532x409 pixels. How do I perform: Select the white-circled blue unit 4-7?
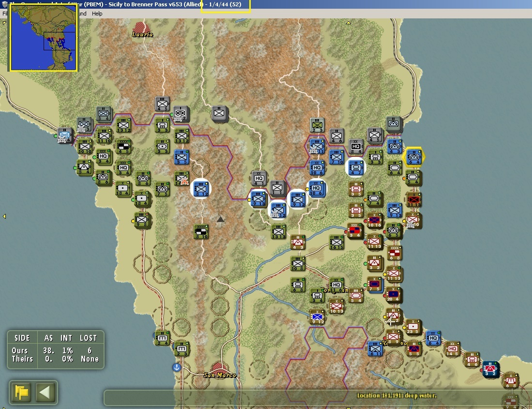pyautogui.click(x=356, y=167)
